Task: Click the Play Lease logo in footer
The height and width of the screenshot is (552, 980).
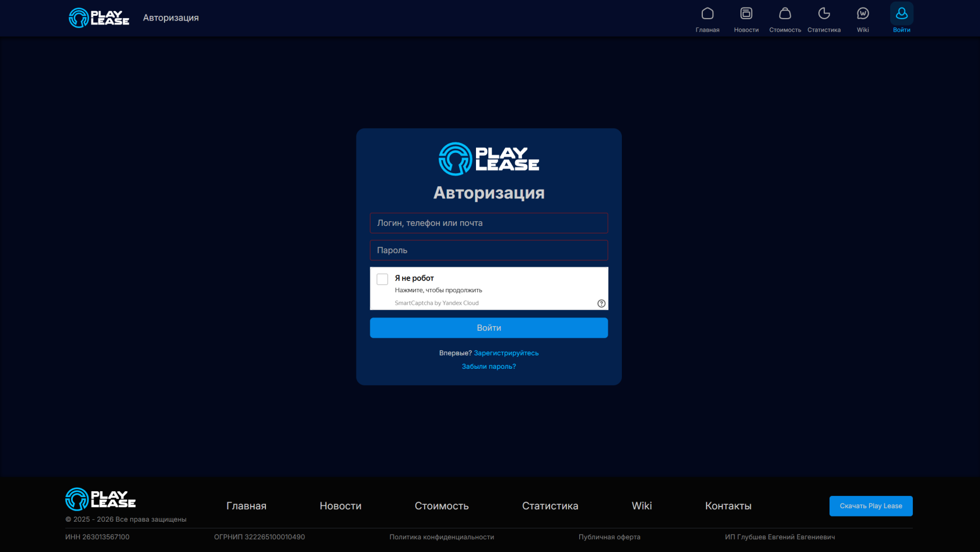Action: pos(100,499)
